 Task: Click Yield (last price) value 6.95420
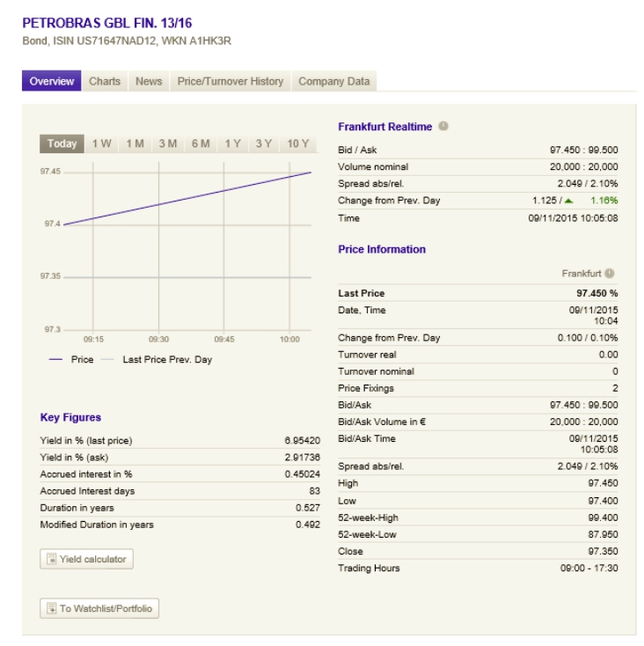pos(303,440)
